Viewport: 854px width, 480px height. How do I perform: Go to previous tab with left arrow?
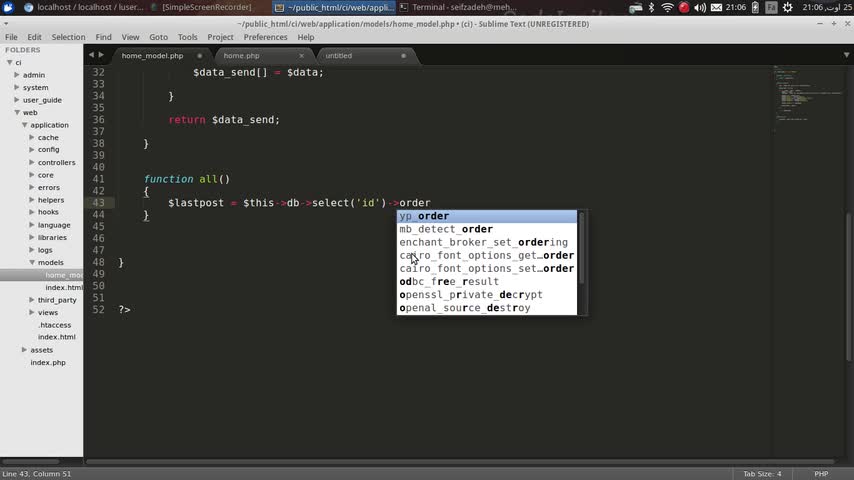pyautogui.click(x=91, y=54)
